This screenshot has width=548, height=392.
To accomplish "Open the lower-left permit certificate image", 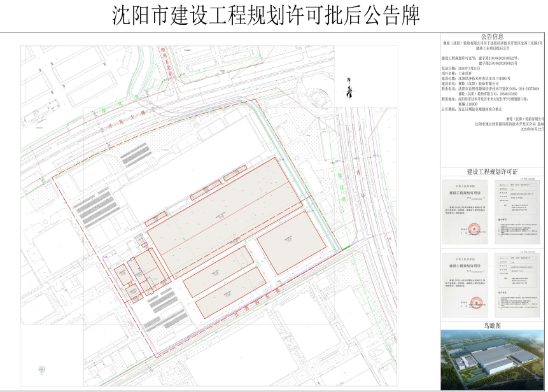I will coord(469,284).
